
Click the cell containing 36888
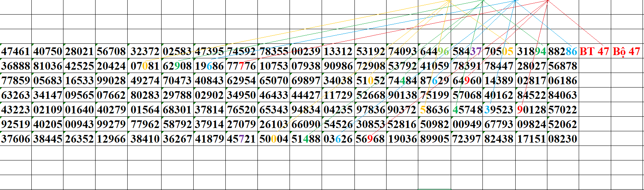(x=16, y=66)
